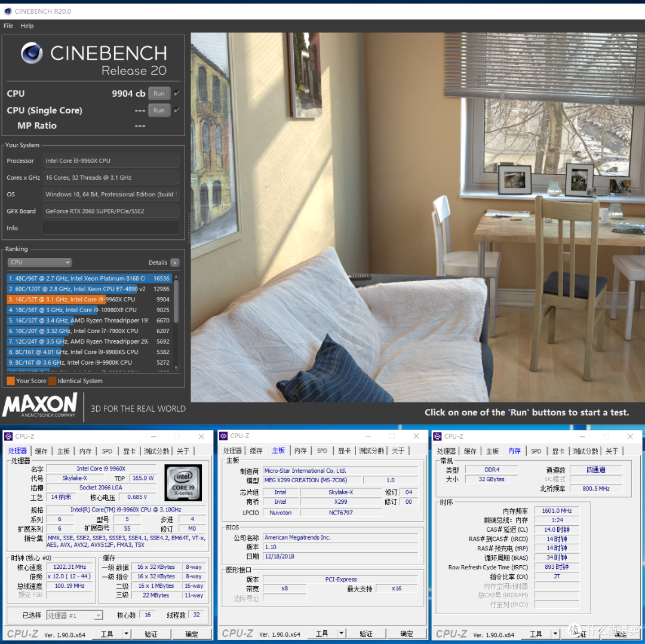Click 工具 button in processor CPU-Z window
Screen dimensions: 645x644
pyautogui.click(x=107, y=634)
